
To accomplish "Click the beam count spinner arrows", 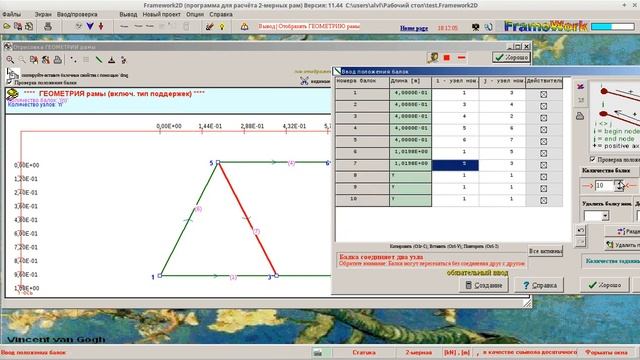I will [x=619, y=186].
